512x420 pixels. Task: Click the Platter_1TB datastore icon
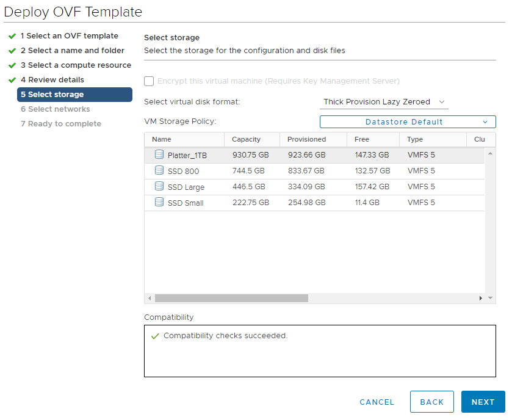[x=159, y=154]
